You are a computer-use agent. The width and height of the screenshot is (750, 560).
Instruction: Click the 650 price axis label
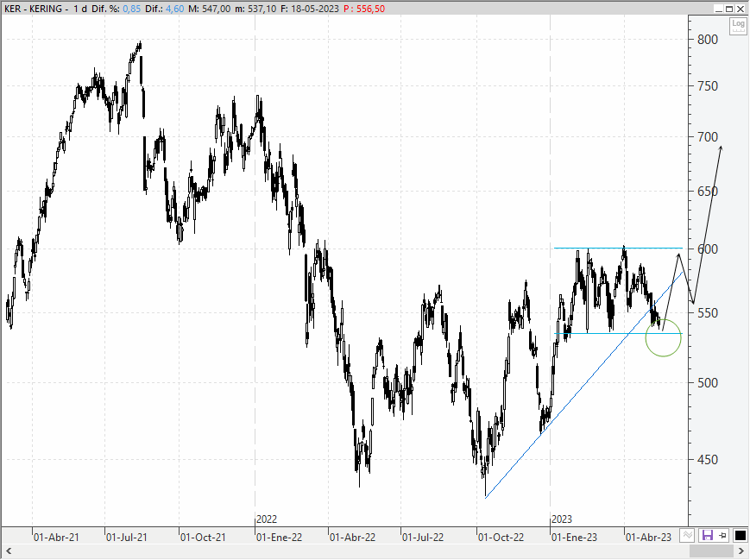tap(708, 192)
